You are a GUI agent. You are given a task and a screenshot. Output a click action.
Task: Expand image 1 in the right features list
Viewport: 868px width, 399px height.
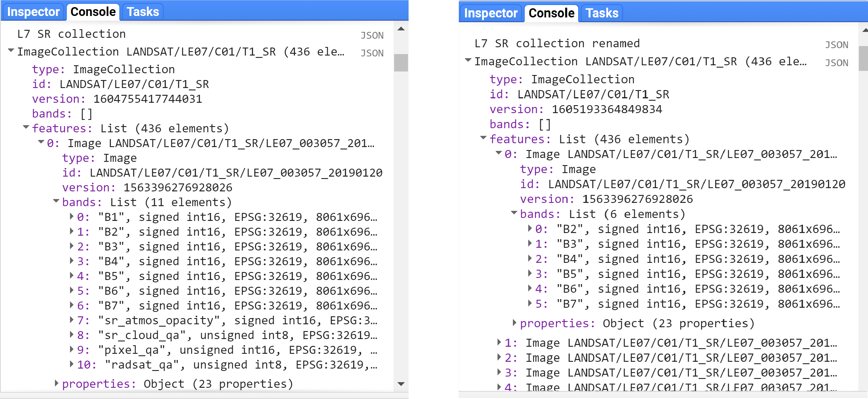coord(499,342)
